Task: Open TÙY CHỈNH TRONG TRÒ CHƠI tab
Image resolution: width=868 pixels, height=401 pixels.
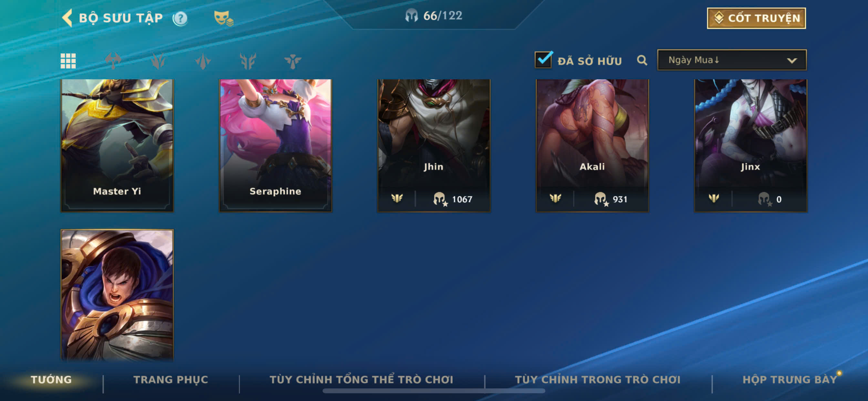Action: click(x=598, y=379)
